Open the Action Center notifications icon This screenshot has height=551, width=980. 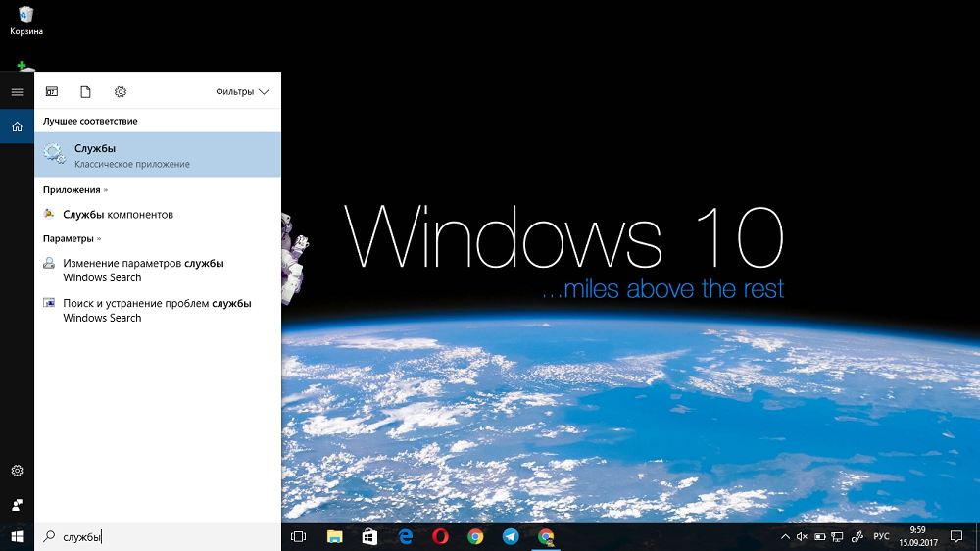pyautogui.click(x=956, y=536)
